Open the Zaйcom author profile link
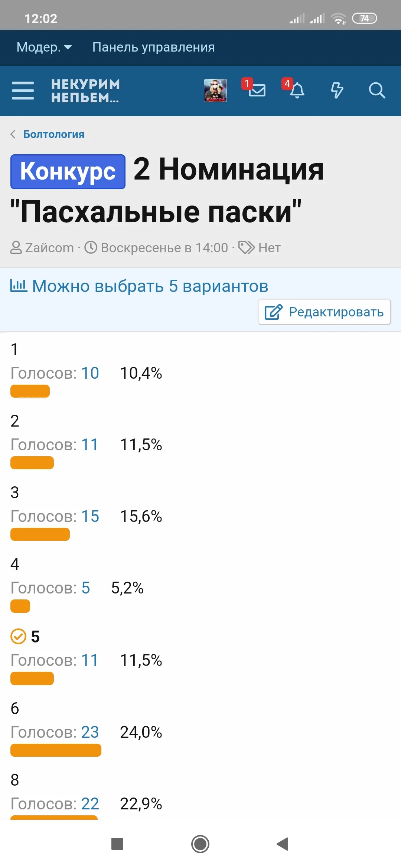This screenshot has width=401, height=868. coord(48,247)
